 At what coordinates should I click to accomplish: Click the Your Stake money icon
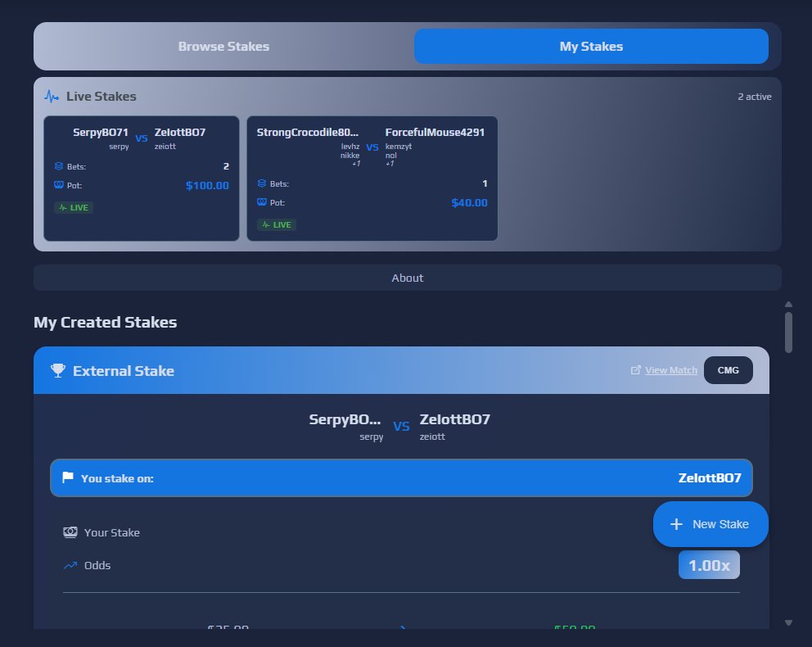pos(70,532)
